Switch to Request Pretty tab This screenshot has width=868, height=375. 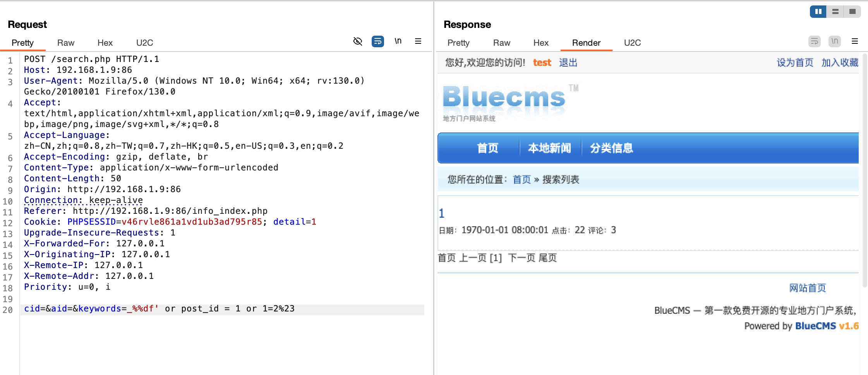click(x=22, y=43)
